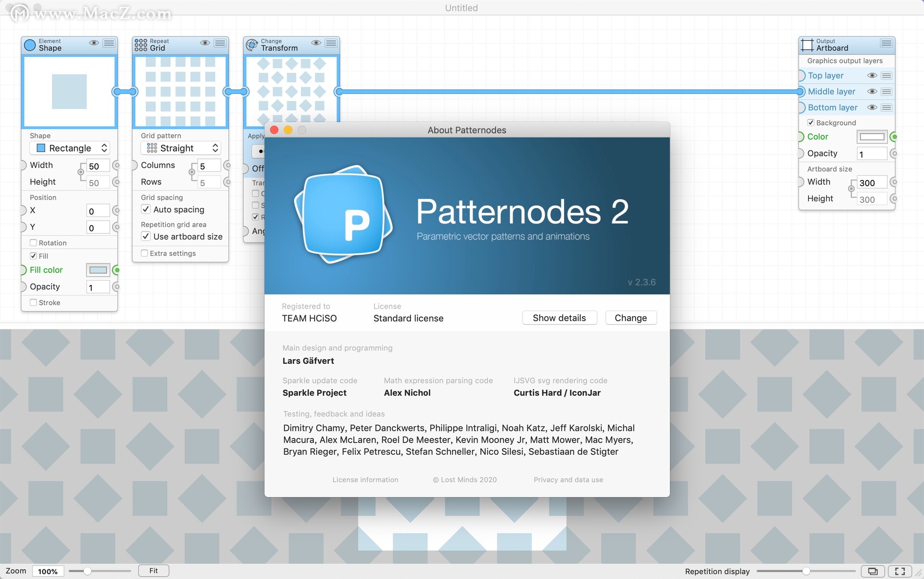Click the Artboard Color green output connector
The width and height of the screenshot is (924, 579).
pos(894,137)
